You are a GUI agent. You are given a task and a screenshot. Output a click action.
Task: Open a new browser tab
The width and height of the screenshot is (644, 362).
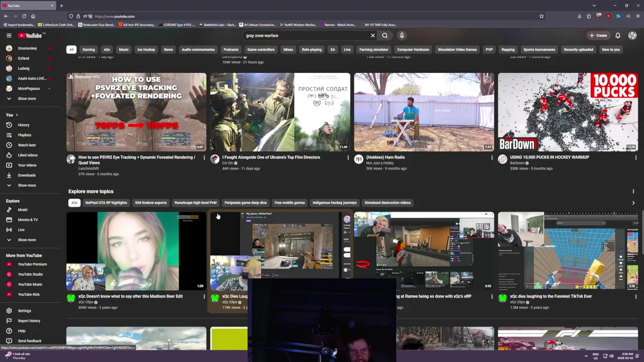pyautogui.click(x=61, y=6)
